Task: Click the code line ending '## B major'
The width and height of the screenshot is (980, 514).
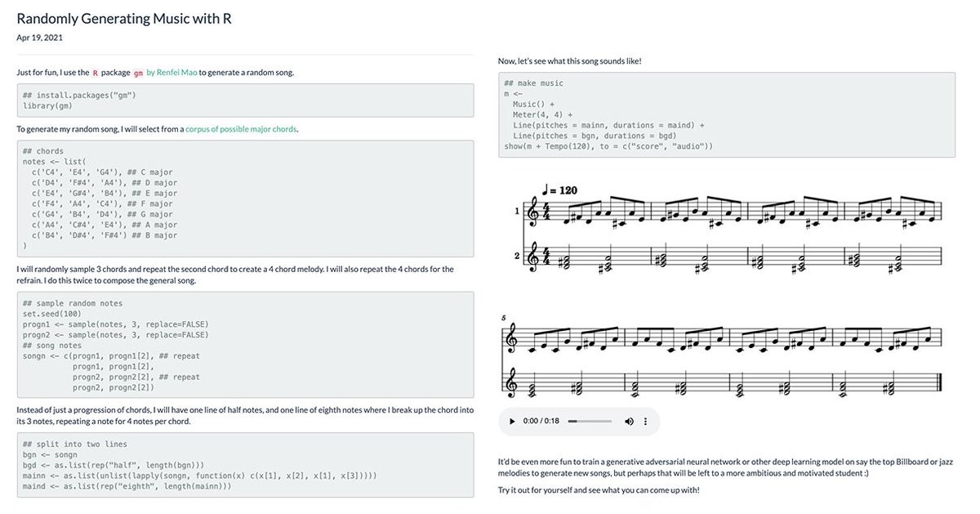Action: click(x=105, y=235)
